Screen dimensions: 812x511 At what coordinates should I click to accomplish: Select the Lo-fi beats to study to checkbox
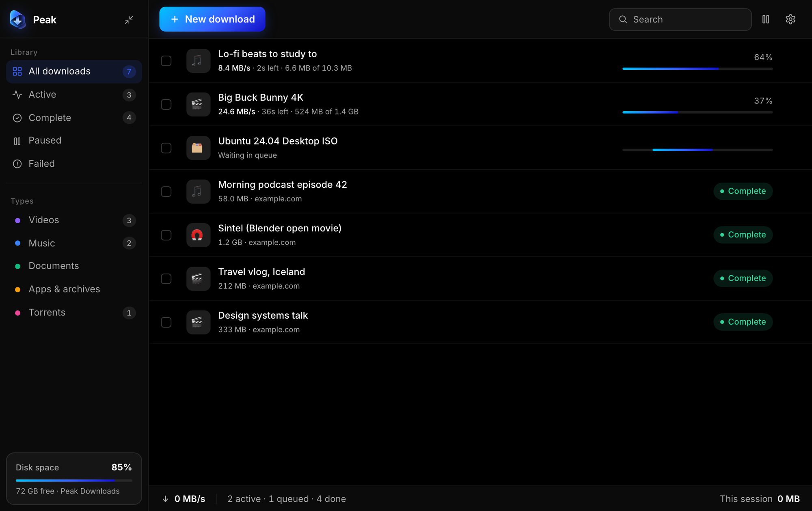(x=166, y=61)
